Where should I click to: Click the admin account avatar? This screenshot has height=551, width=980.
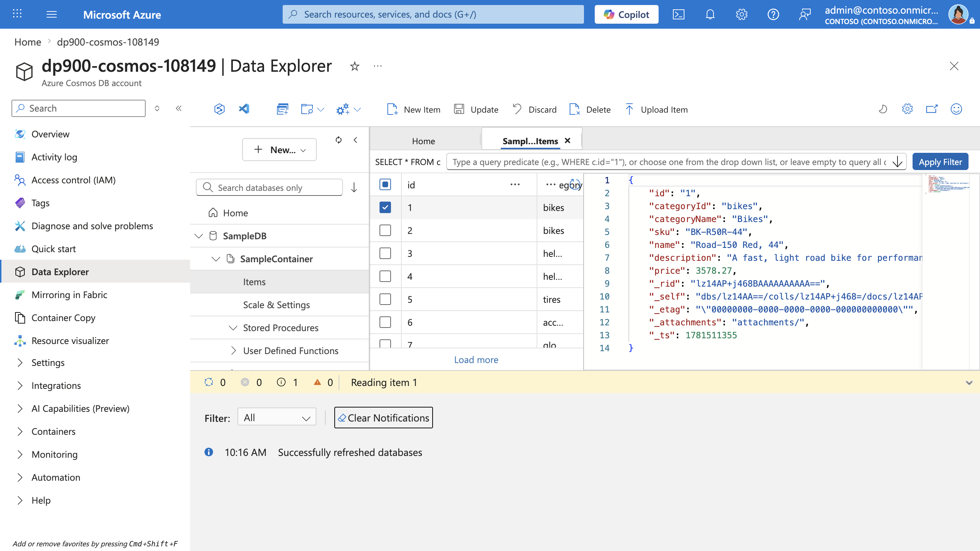[x=958, y=14]
